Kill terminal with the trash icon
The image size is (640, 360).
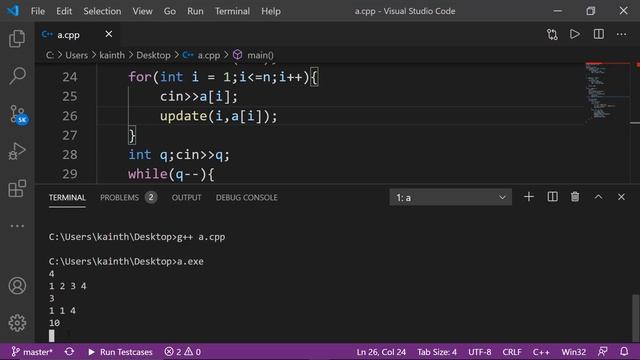click(575, 197)
